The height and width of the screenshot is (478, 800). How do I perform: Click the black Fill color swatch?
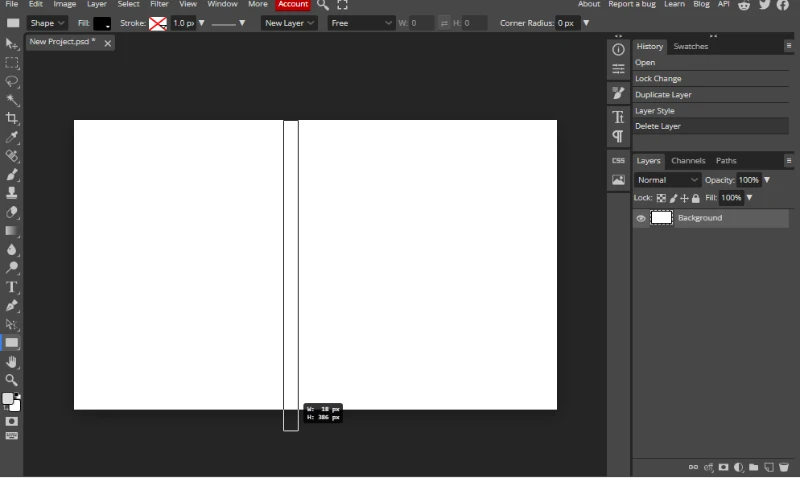coord(102,23)
